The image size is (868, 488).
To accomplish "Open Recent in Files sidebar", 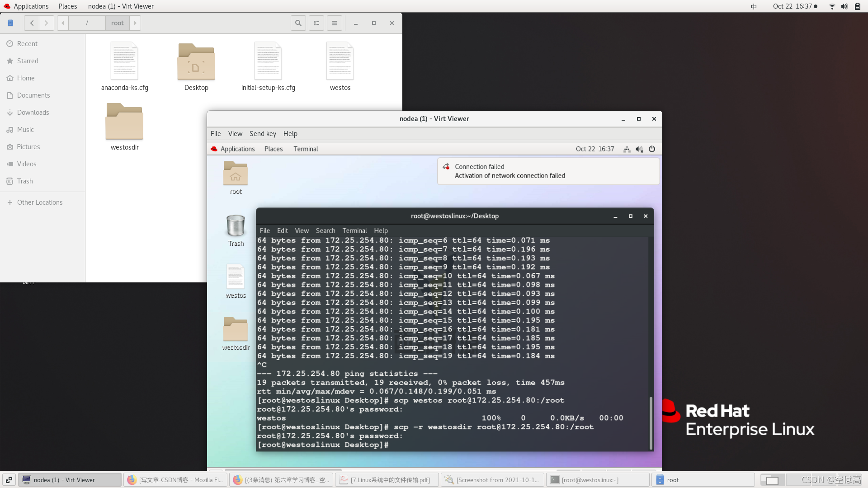I will tap(42, 44).
